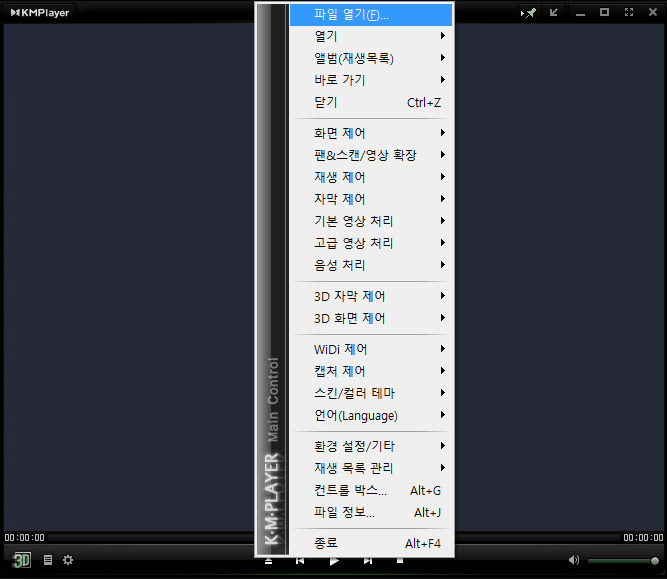The height and width of the screenshot is (579, 667).
Task: Open the playlist editor icon
Action: [48, 560]
